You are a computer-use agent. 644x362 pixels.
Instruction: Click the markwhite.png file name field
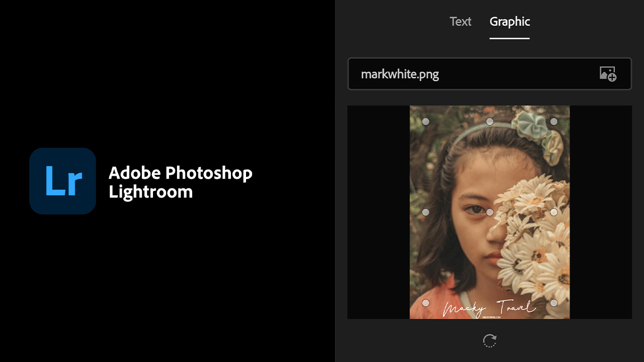coord(468,74)
